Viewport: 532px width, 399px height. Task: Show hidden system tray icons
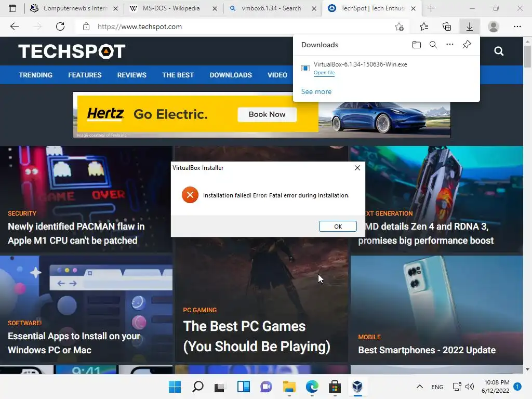tap(420, 387)
